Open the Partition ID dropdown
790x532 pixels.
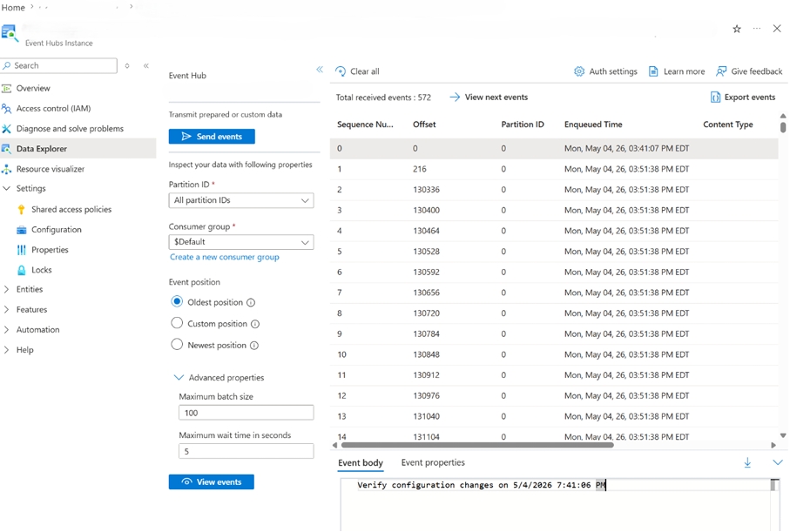(241, 200)
